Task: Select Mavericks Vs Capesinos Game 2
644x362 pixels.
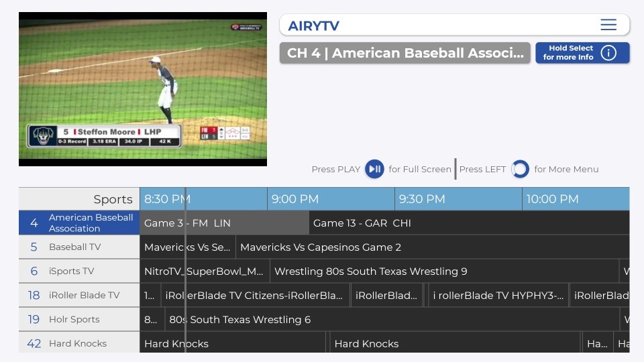Action: tap(433, 247)
